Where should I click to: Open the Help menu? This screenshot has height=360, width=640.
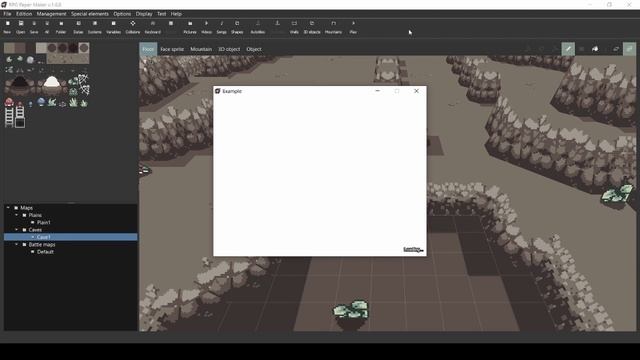pos(176,14)
